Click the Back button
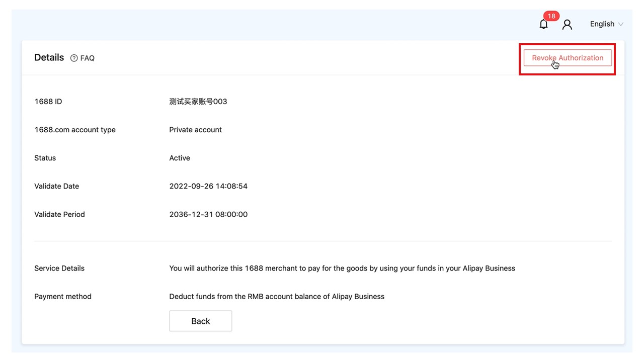Screen dimensions: 644x362 200,321
